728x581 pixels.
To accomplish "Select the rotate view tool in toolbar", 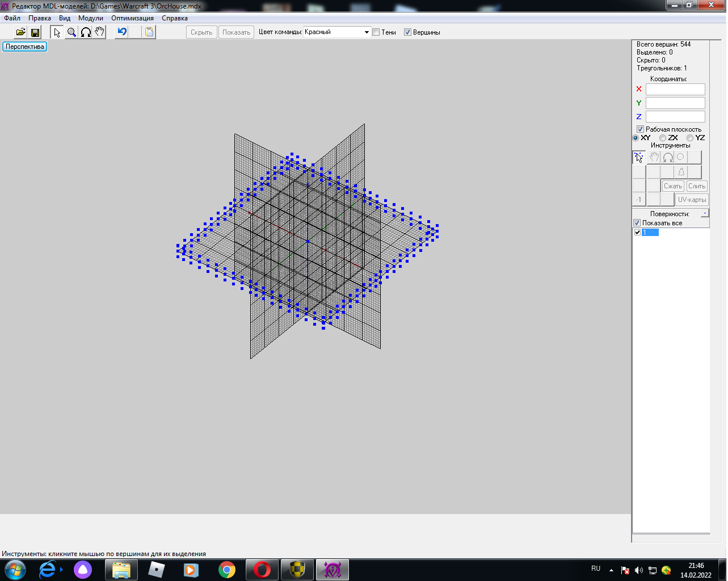I will pos(86,32).
